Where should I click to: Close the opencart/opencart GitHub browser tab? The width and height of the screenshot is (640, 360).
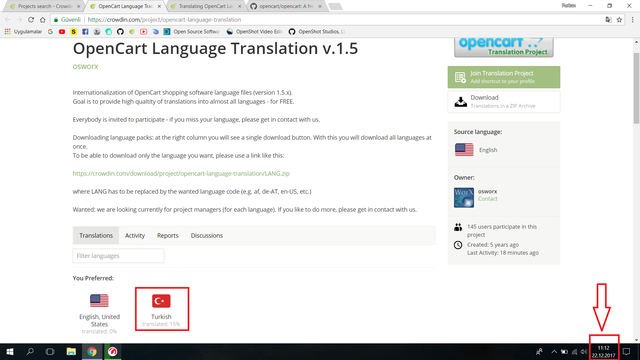(320, 6)
